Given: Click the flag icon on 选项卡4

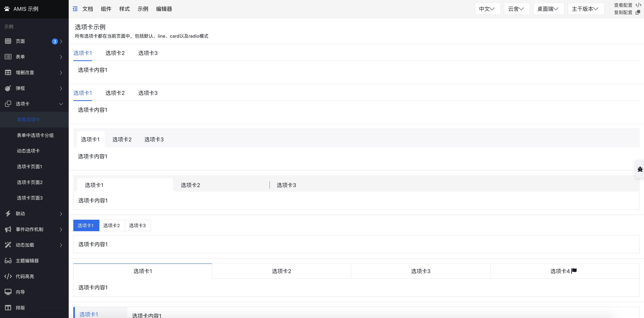Looking at the screenshot, I should pos(574,271).
